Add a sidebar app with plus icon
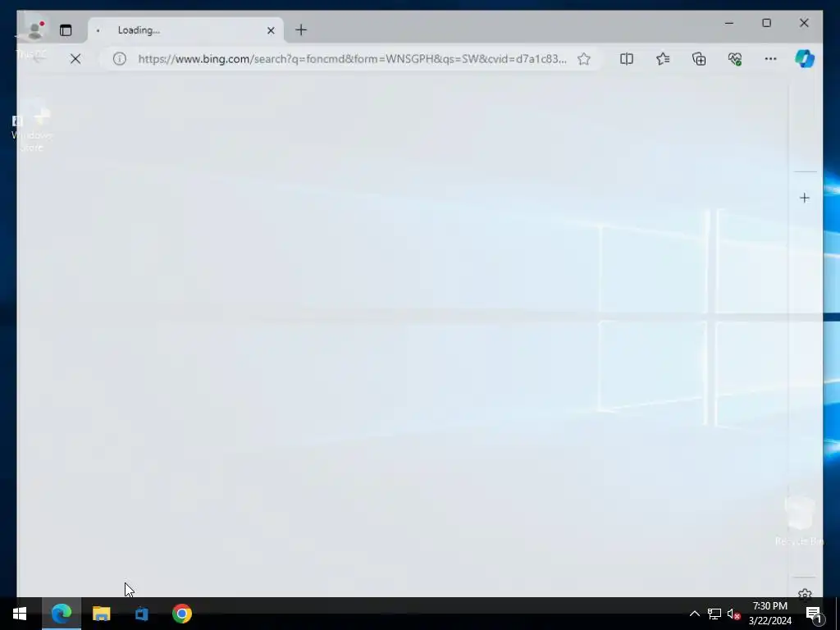 point(805,199)
